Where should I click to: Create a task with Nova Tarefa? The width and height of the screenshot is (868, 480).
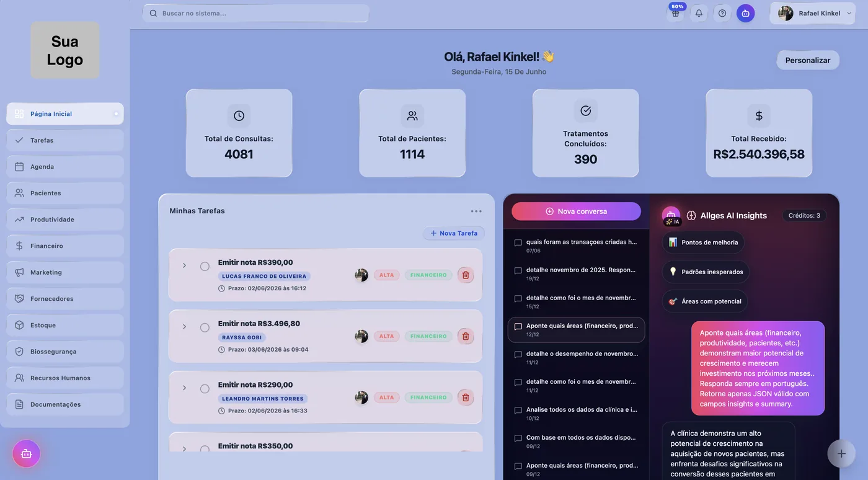pyautogui.click(x=454, y=233)
